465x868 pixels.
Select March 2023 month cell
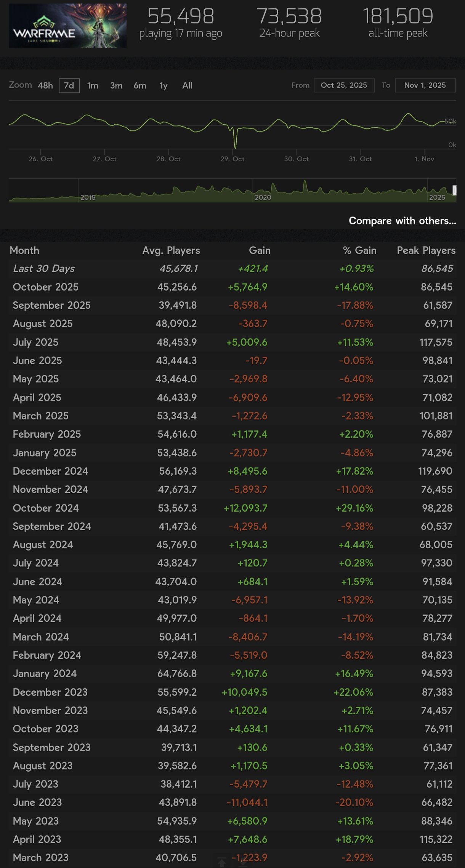pyautogui.click(x=40, y=858)
